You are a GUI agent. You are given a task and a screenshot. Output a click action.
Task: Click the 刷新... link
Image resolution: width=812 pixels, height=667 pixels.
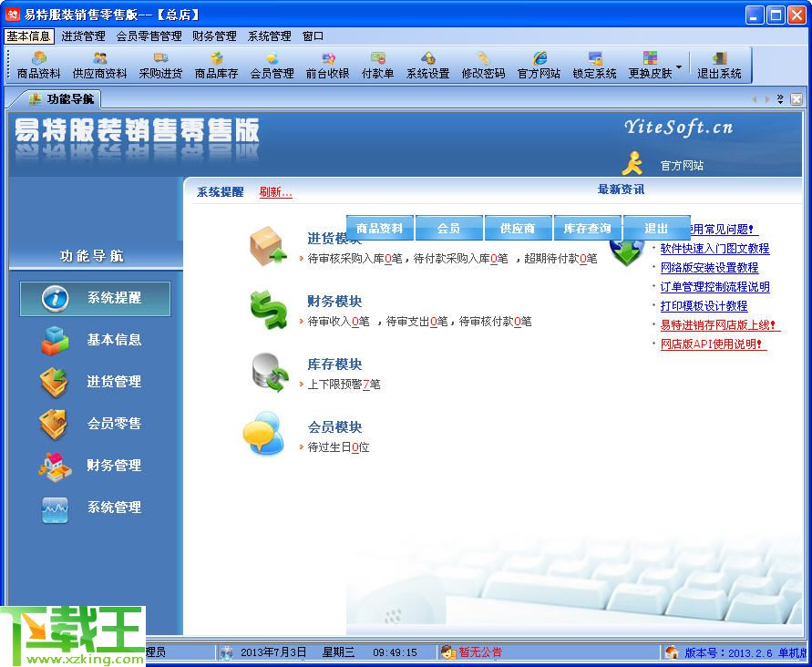tap(275, 192)
